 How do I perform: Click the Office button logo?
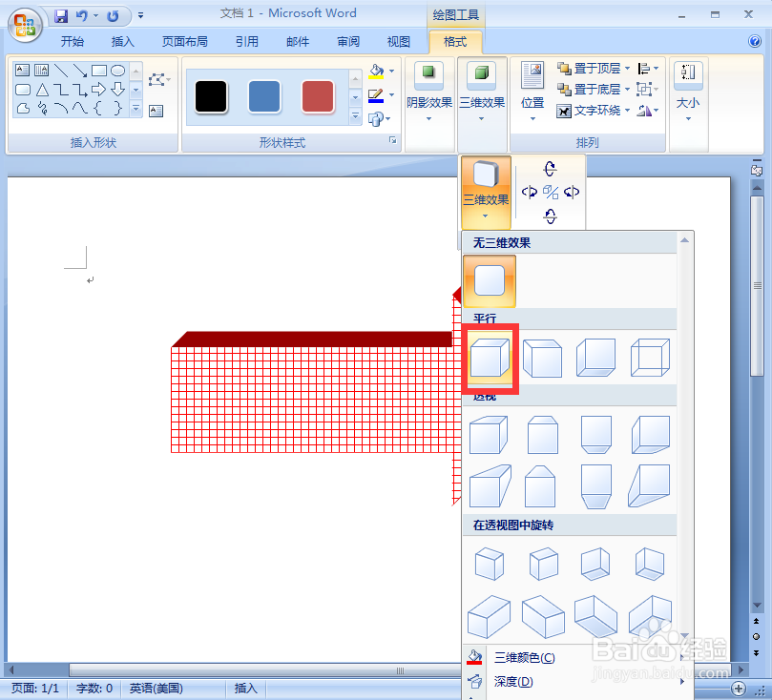pyautogui.click(x=25, y=25)
